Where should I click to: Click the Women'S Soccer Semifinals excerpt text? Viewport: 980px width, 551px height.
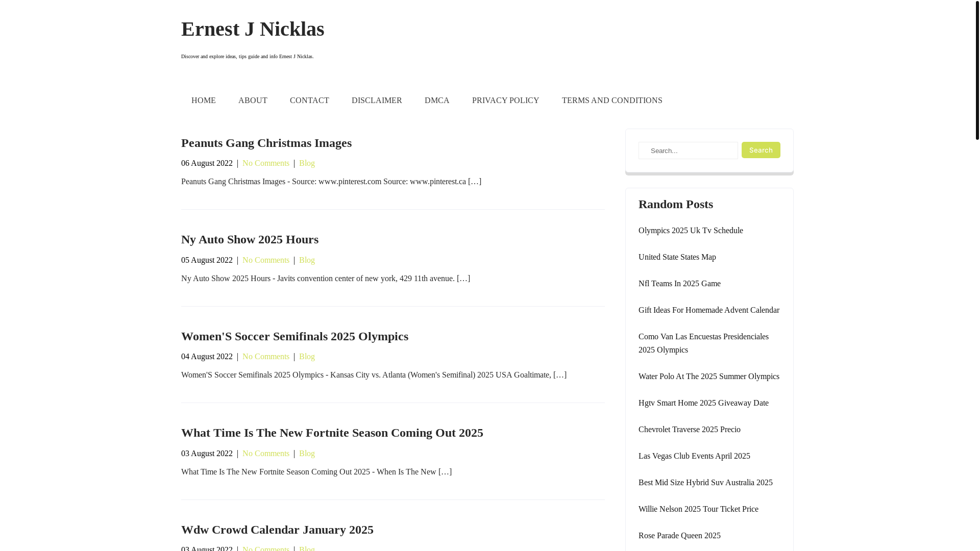pyautogui.click(x=374, y=375)
